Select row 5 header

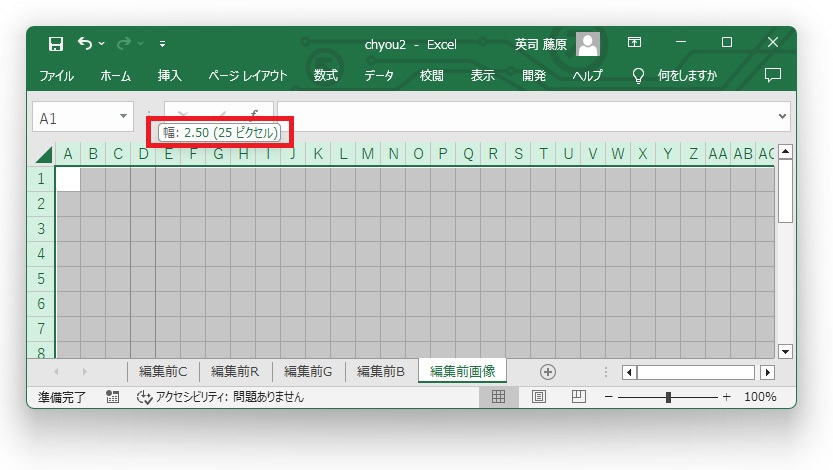(x=41, y=278)
